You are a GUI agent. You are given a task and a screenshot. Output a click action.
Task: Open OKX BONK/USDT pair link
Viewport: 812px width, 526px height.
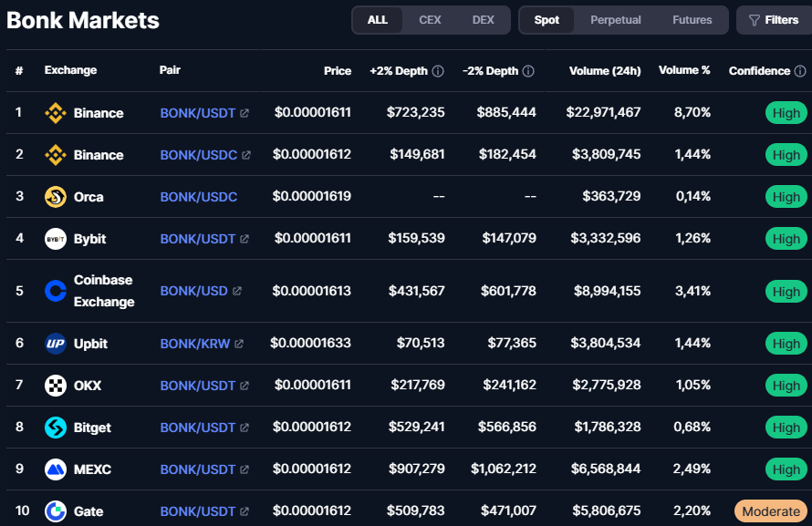click(198, 386)
